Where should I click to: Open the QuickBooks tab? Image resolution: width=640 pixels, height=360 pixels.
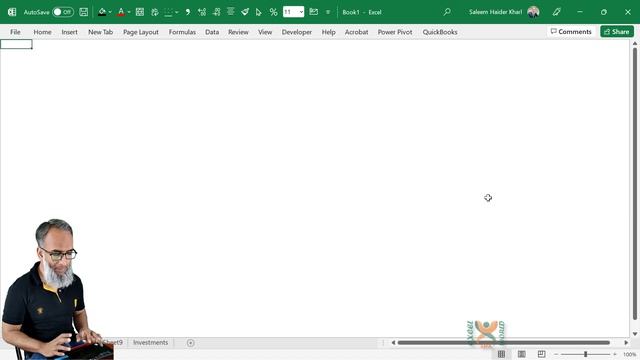(440, 32)
